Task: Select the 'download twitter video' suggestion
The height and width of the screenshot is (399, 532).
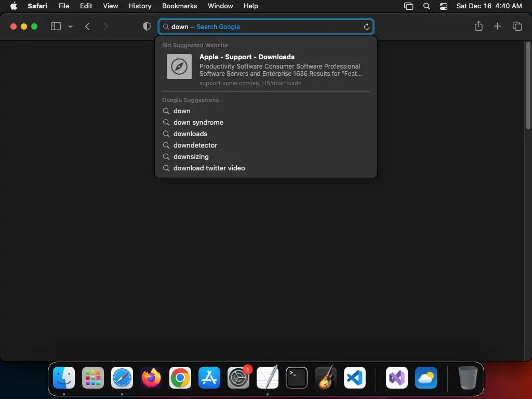Action: point(266,168)
